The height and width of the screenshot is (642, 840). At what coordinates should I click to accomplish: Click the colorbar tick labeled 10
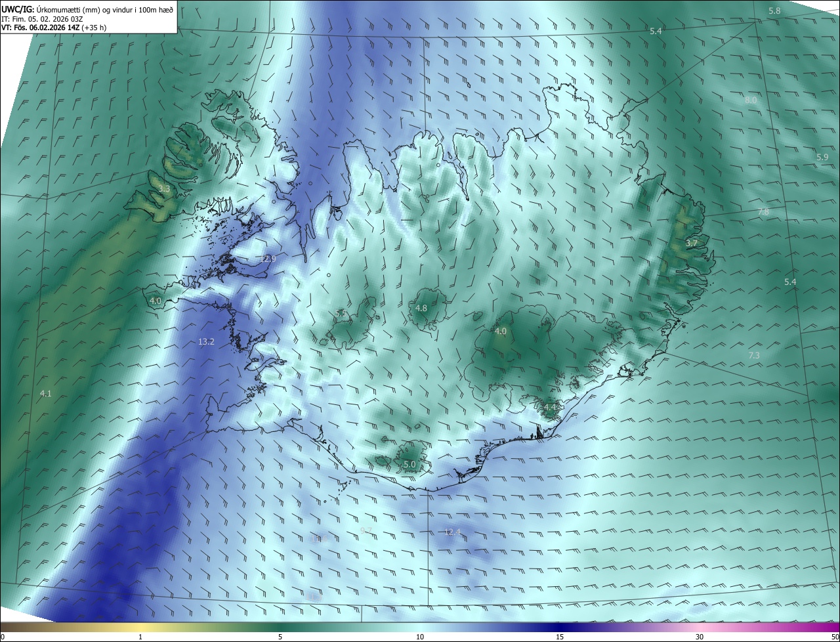420,637
